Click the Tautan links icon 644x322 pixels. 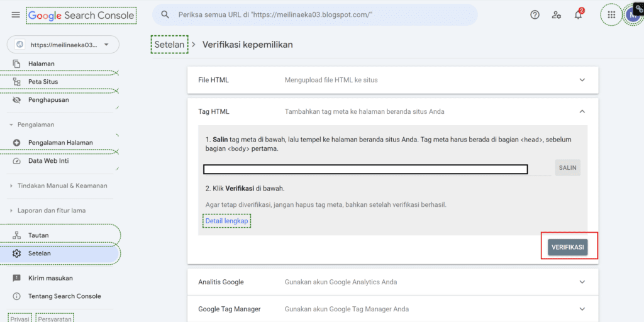(x=16, y=235)
